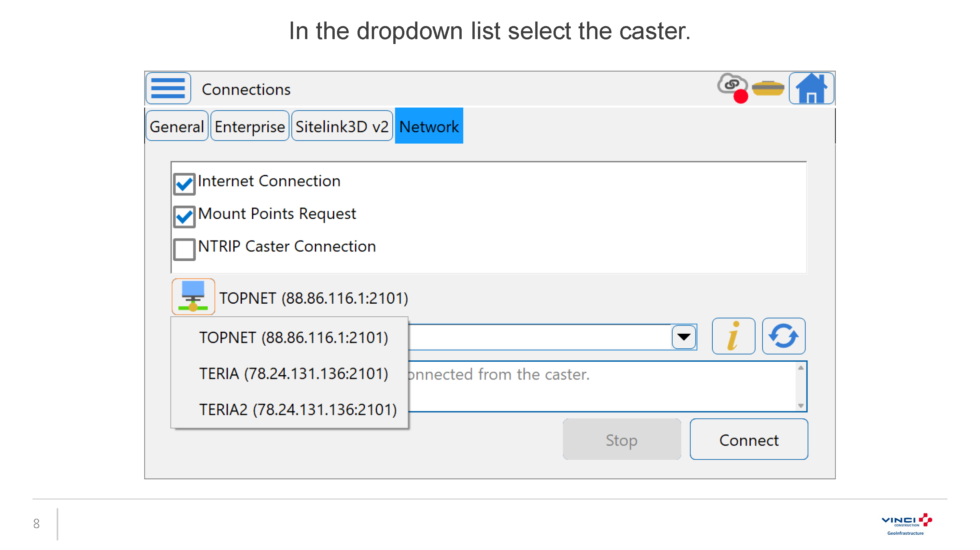The width and height of the screenshot is (980, 550).
Task: Expand the mount point dropdown arrow
Action: tap(684, 337)
